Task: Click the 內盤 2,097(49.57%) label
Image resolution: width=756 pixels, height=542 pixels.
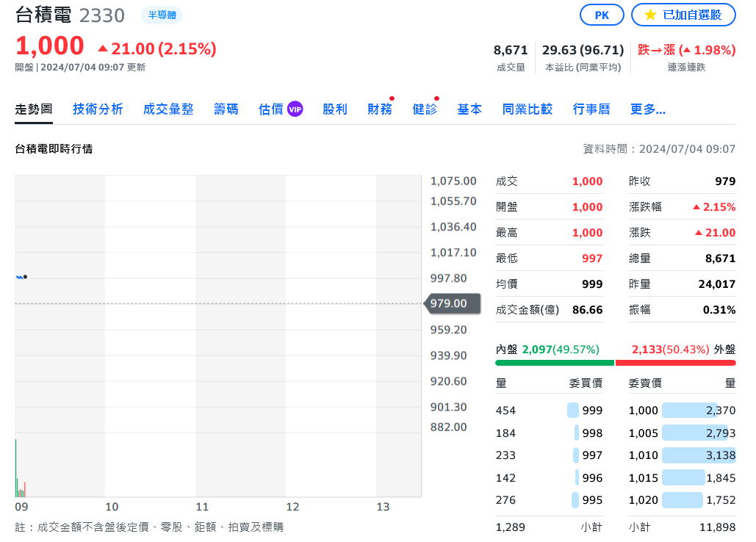Action: coord(548,350)
